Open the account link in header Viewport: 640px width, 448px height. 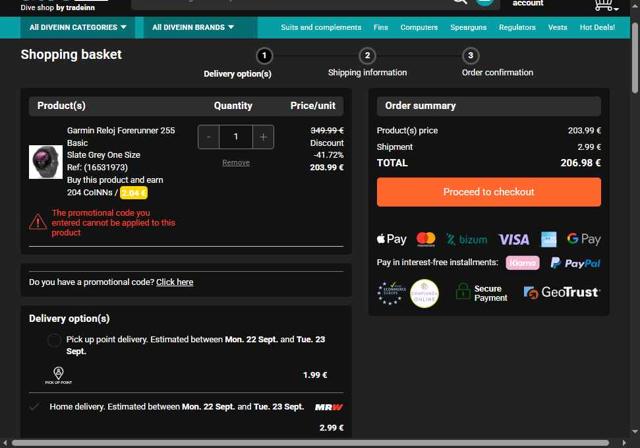click(528, 3)
